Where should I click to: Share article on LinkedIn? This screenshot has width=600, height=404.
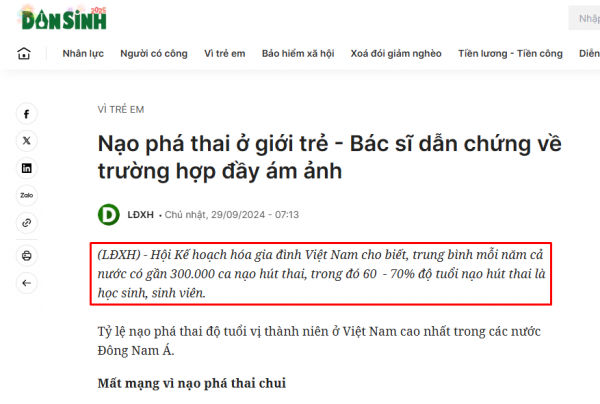click(x=26, y=168)
